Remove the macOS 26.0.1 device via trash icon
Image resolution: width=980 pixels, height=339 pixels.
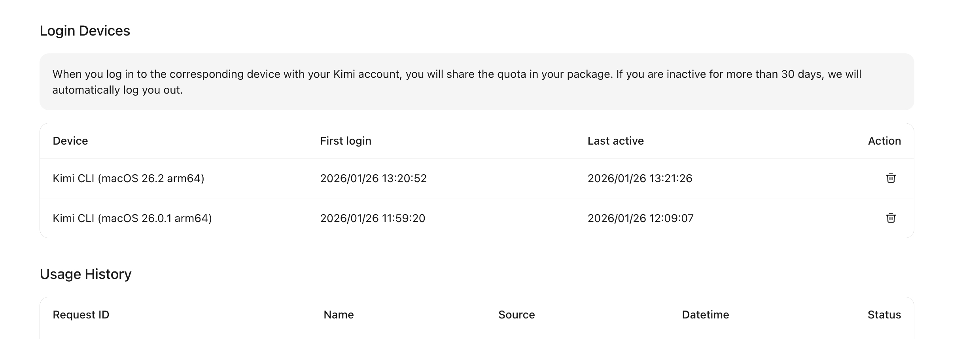pos(890,218)
